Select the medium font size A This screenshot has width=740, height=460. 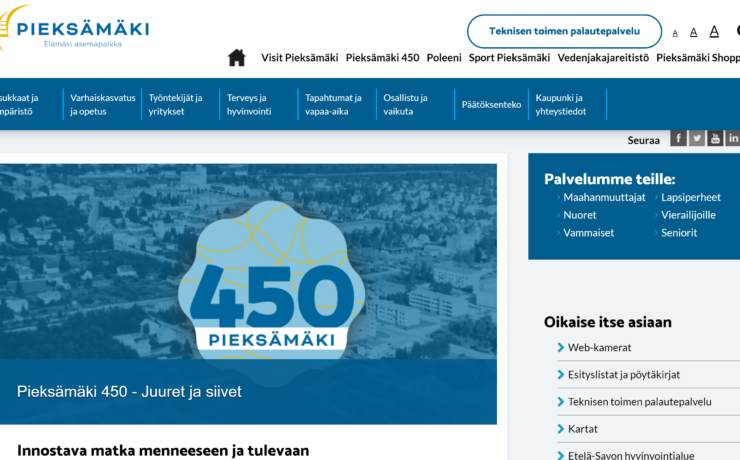693,32
